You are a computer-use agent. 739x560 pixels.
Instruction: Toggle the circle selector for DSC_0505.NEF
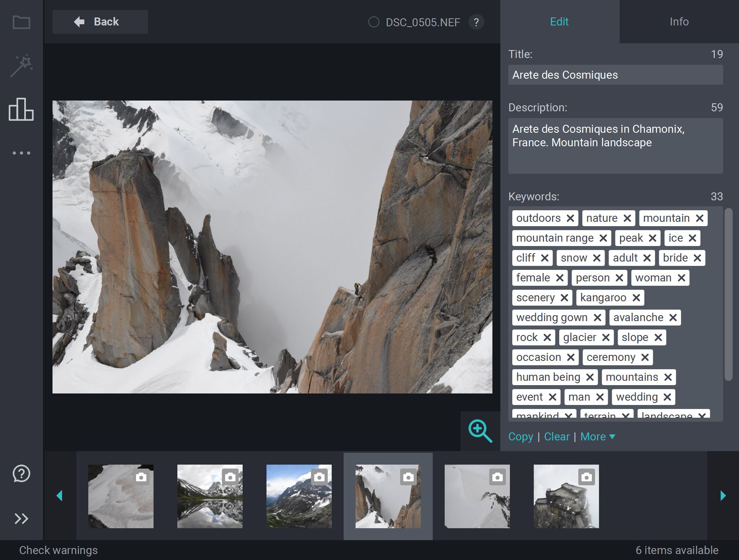pyautogui.click(x=373, y=22)
